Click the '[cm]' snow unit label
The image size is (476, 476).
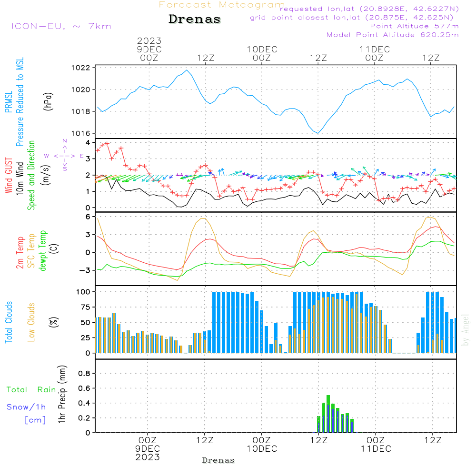[x=35, y=420]
